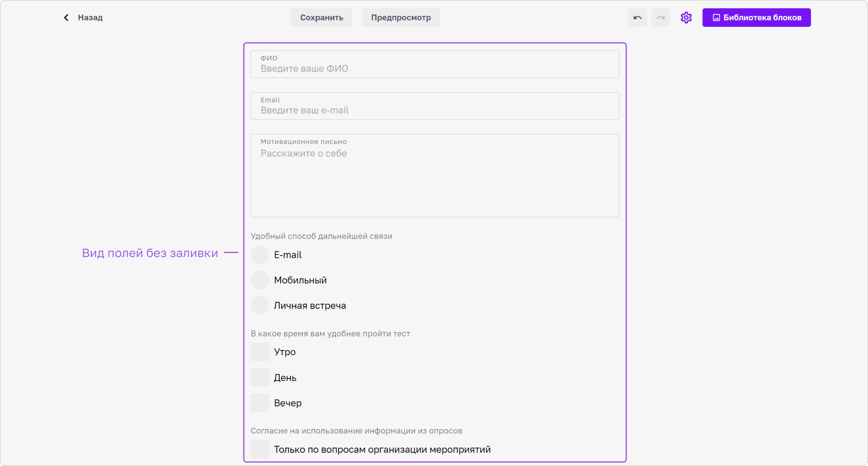
Task: Check the Утро checkbox
Action: pyautogui.click(x=260, y=352)
